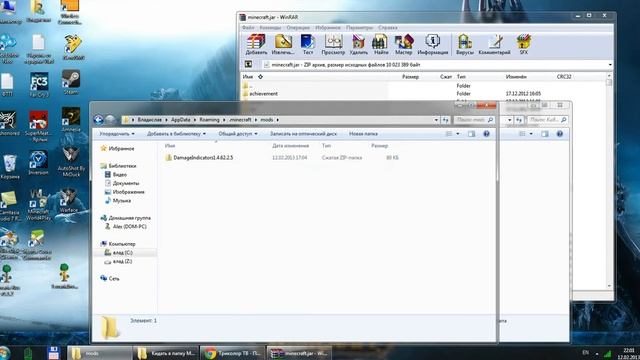Click WinRAR's Комментарий toolbar icon
Screen dimensions: 640x360
pos(494,44)
